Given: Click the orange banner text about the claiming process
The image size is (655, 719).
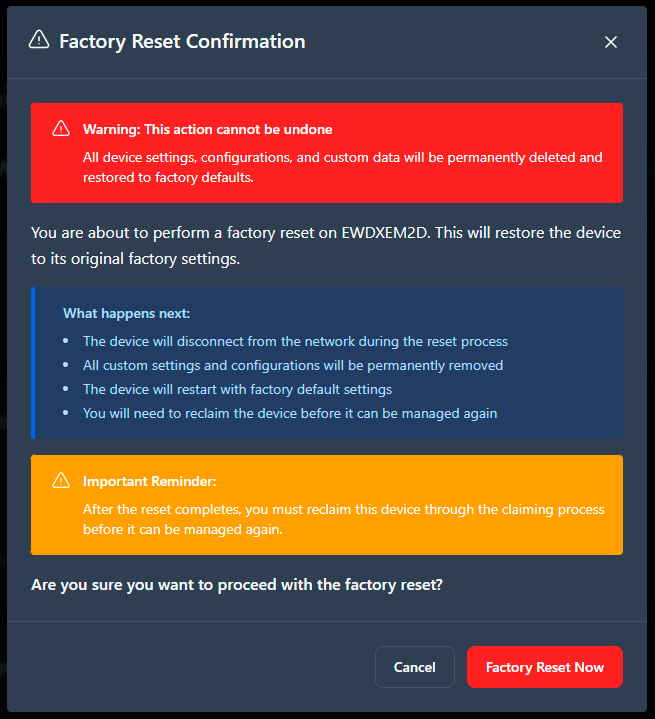Looking at the screenshot, I should pyautogui.click(x=344, y=519).
